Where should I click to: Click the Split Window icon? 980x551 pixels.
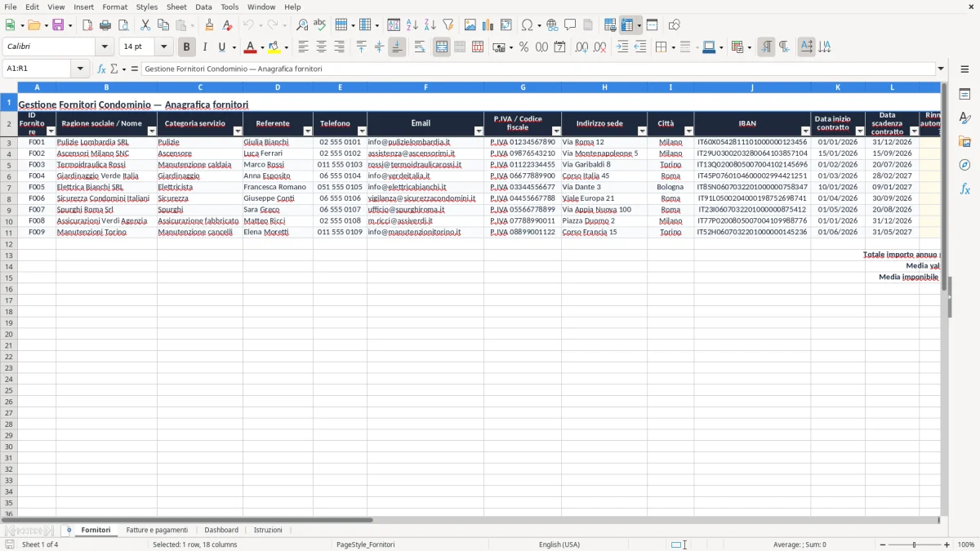pyautogui.click(x=652, y=25)
